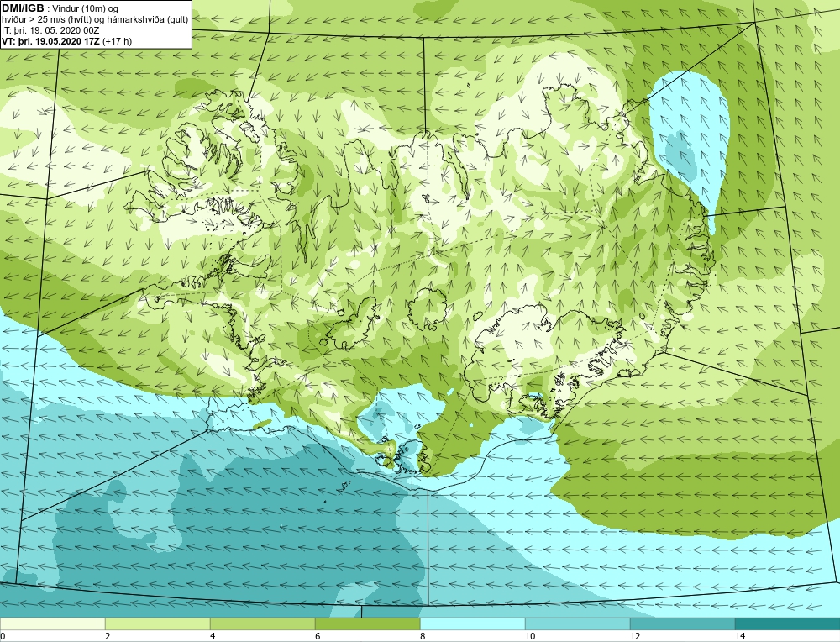This screenshot has height=642, width=840.
Task: Click the 'VT: þri. 19.05.2020 17Z' line
Action: click(66, 41)
